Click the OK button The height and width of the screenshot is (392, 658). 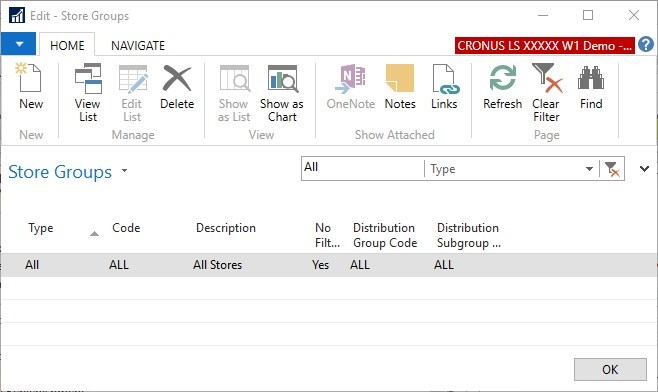[610, 369]
